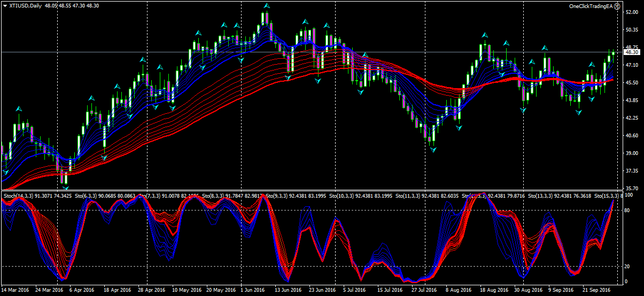644x296 pixels.
Task: Click the 30 Aug 2016 date label
Action: click(x=529, y=290)
